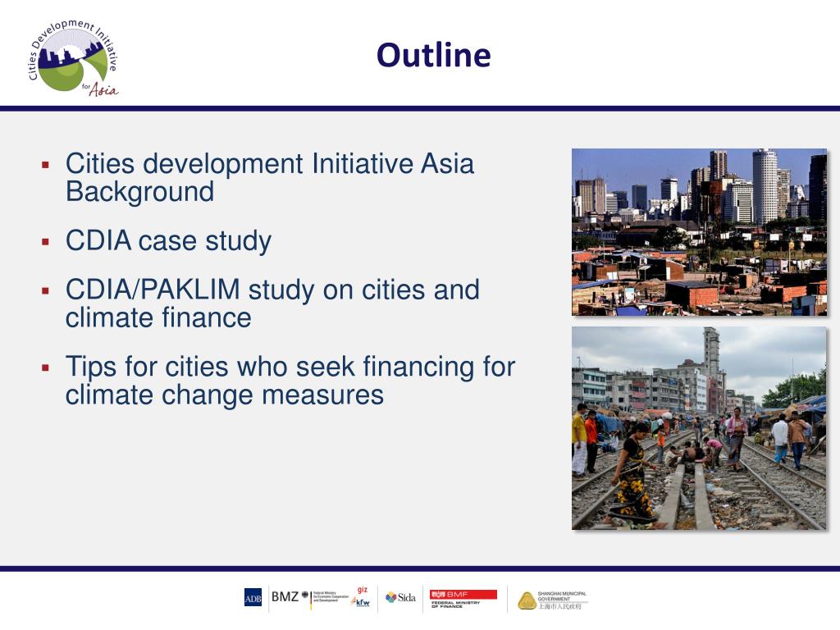The height and width of the screenshot is (630, 840).
Task: Click the 'Outline' slide title
Action: pos(433,55)
